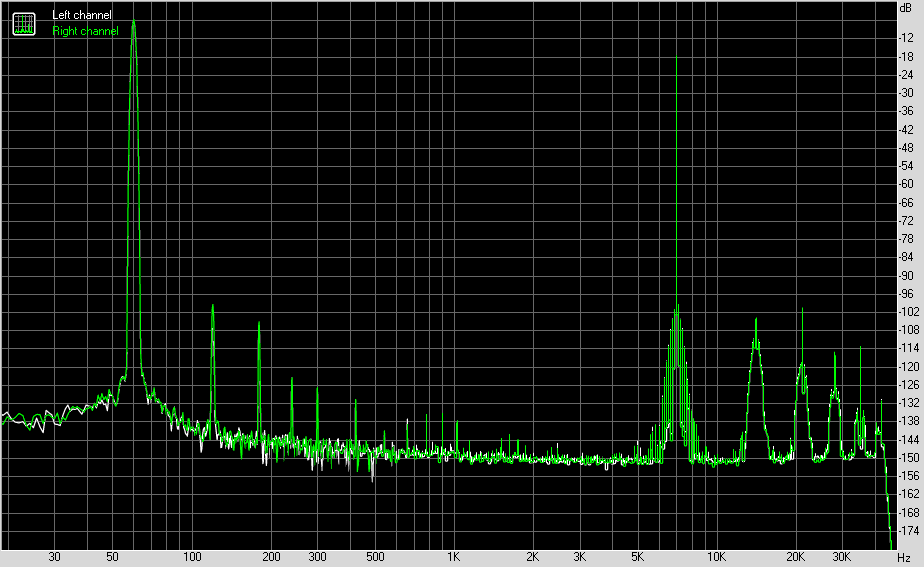Click the 100 frequency axis label
This screenshot has width=924, height=567.
[x=192, y=557]
